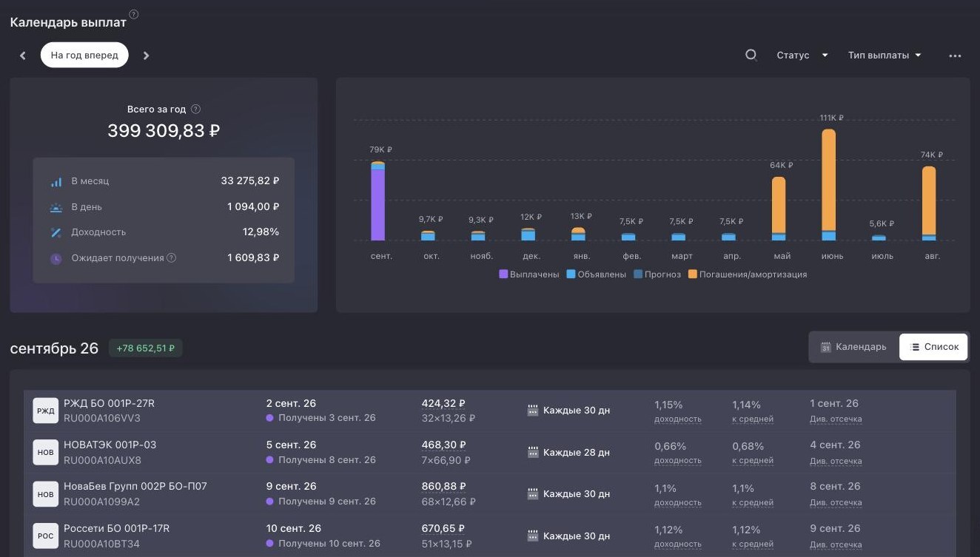Click the October 9,7K bar
Viewport: 980px width, 557px height.
click(x=428, y=236)
